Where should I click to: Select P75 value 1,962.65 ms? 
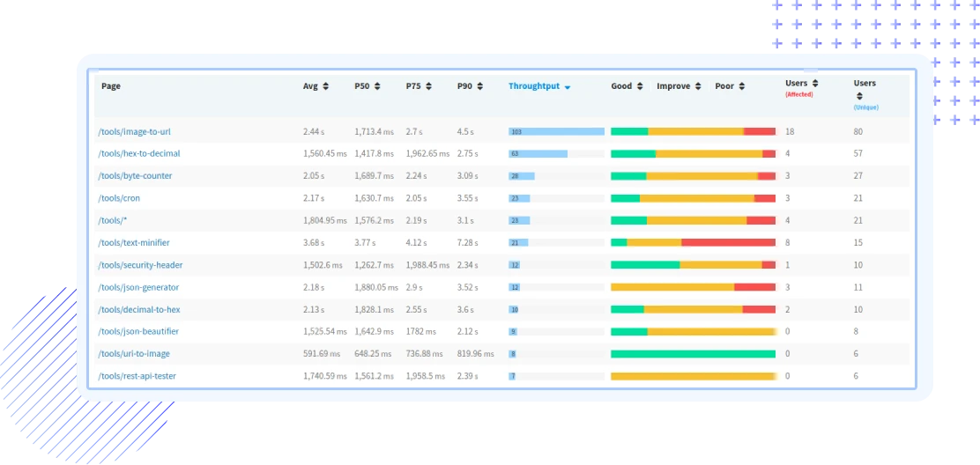click(x=428, y=153)
